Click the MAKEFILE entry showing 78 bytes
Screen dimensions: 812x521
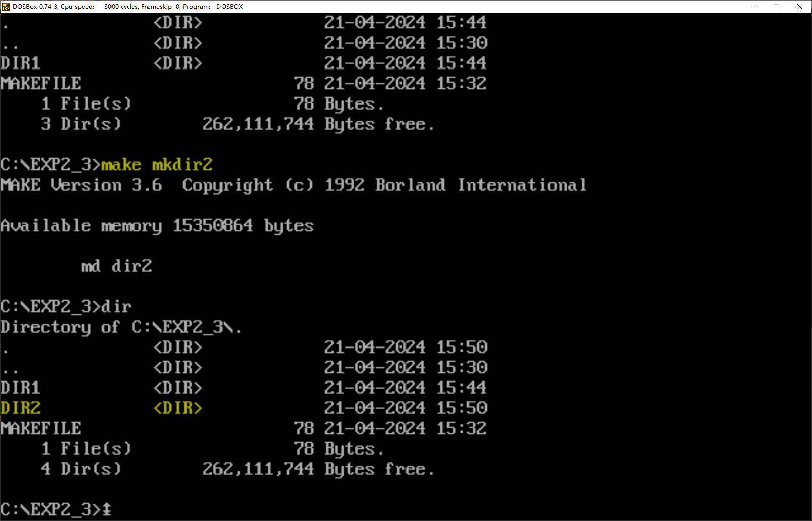[41, 428]
